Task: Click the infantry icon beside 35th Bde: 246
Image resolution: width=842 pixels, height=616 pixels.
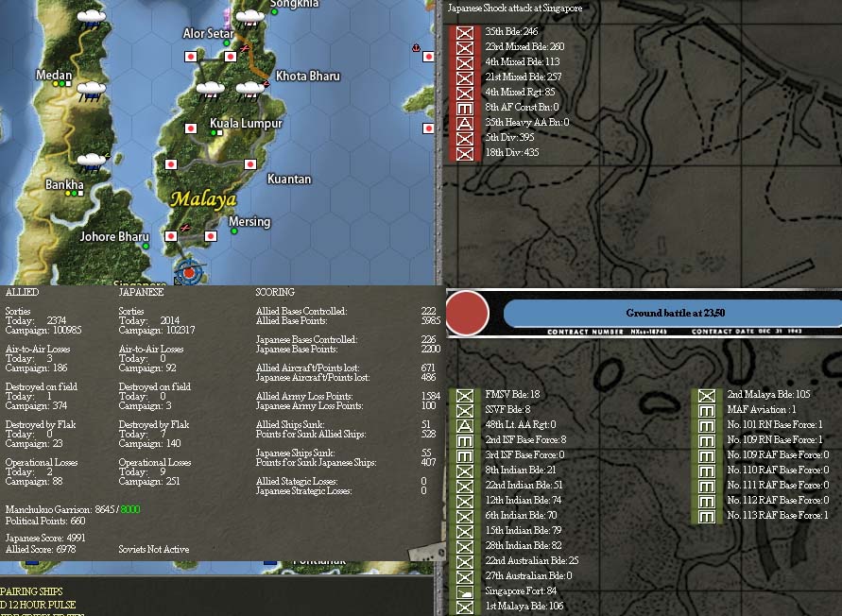Action: pos(465,32)
